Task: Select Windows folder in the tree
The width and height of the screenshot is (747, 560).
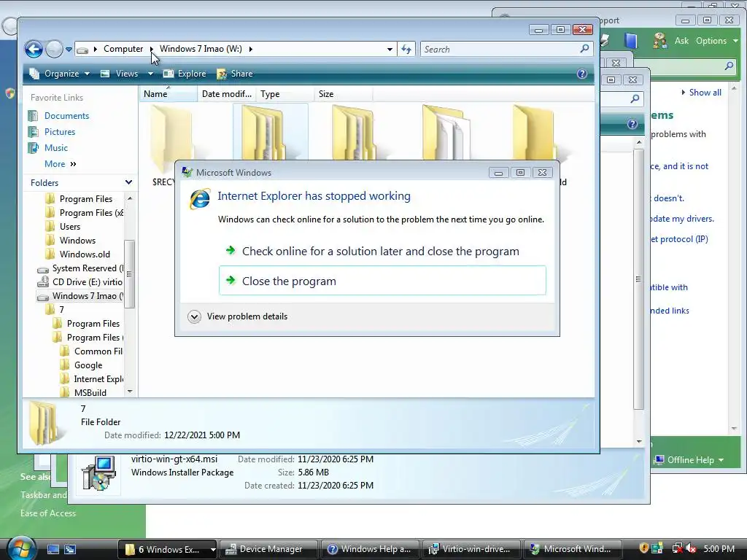Action: point(77,241)
